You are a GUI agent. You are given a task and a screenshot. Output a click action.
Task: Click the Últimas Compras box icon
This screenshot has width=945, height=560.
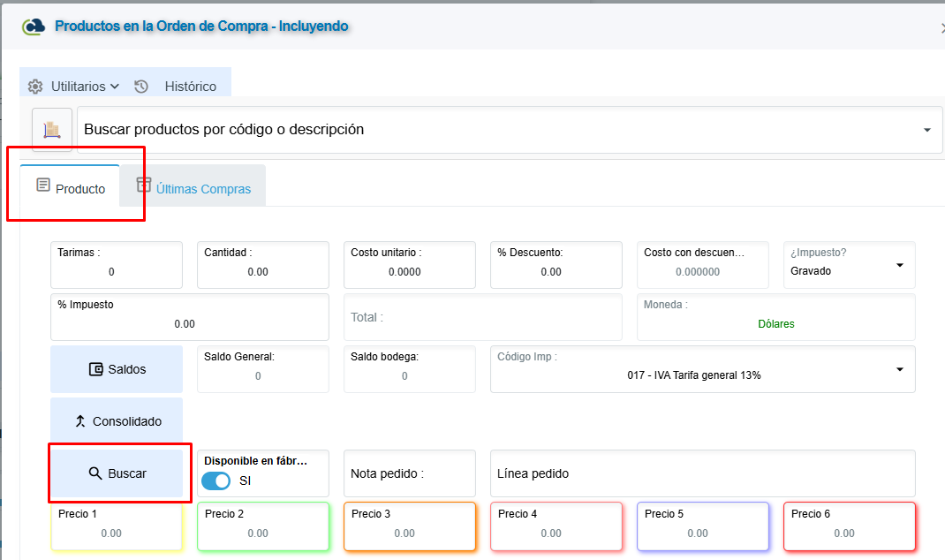[143, 185]
